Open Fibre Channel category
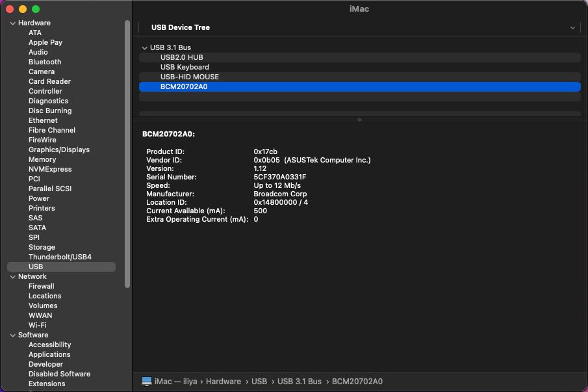 click(52, 130)
